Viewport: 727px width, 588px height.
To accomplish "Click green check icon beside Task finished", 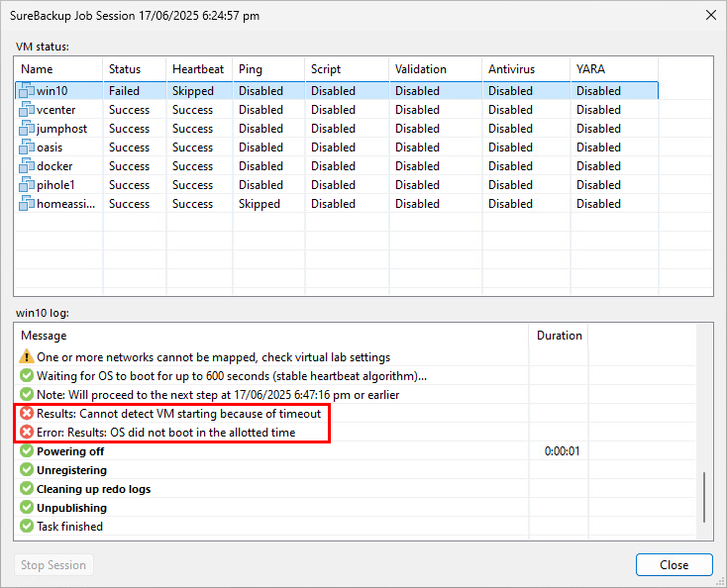I will (x=27, y=527).
